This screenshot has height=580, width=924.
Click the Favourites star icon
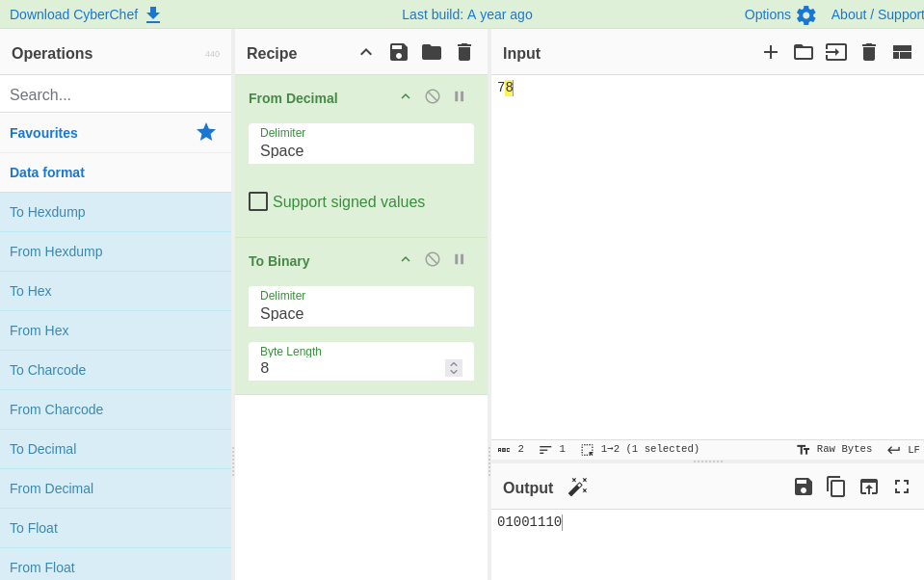click(x=206, y=132)
